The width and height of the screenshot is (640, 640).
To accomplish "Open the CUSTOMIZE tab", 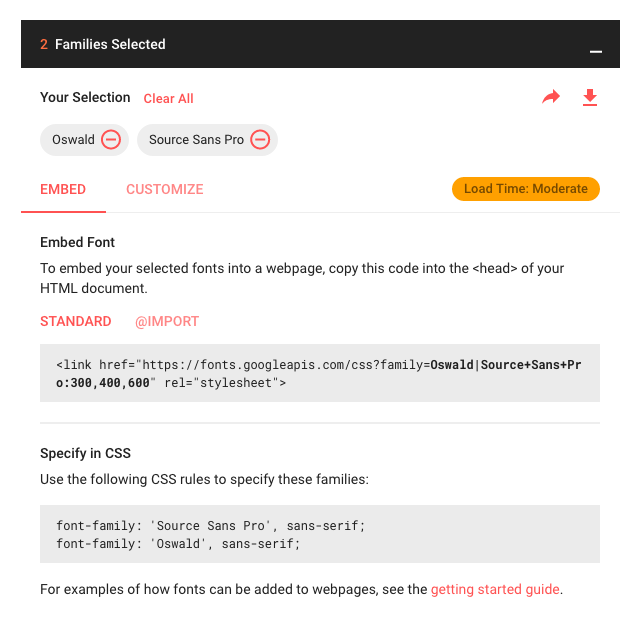I will (164, 189).
